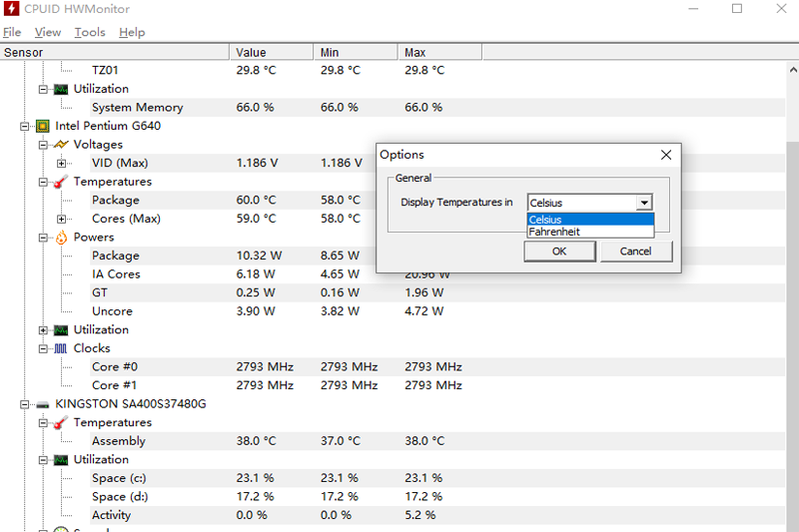The image size is (799, 532).
Task: Click the Max column header
Action: click(x=439, y=53)
